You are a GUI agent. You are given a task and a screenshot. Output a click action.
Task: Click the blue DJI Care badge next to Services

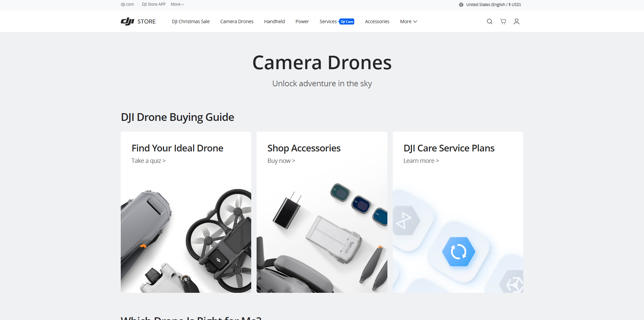click(347, 21)
